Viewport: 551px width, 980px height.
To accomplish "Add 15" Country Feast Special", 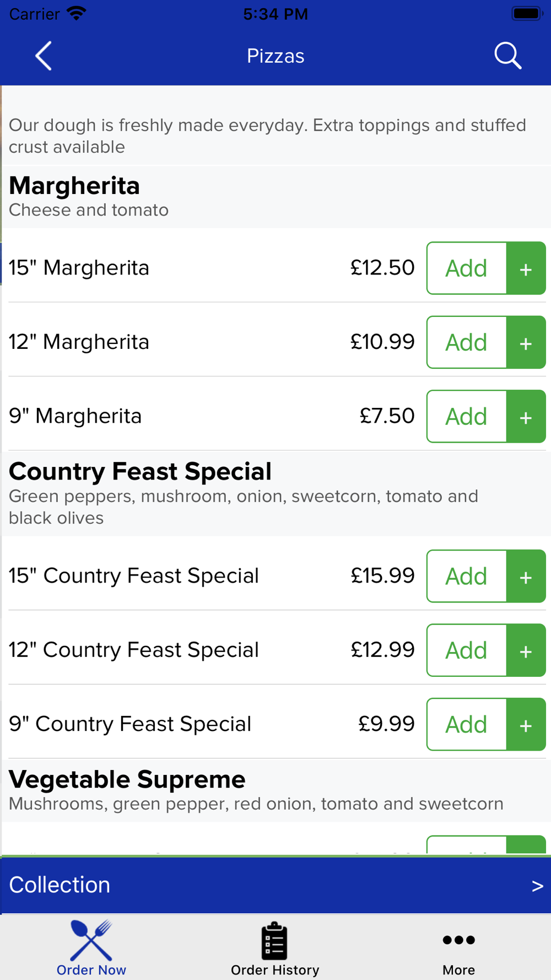I will click(x=467, y=576).
